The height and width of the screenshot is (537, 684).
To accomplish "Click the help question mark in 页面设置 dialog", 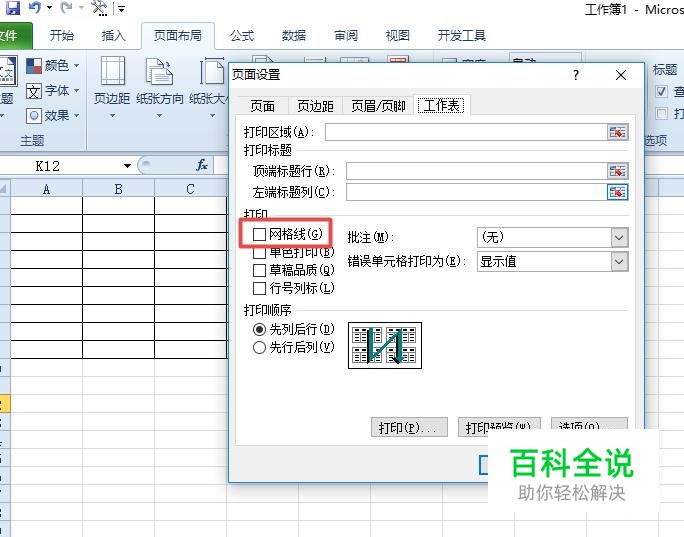I will tap(576, 75).
